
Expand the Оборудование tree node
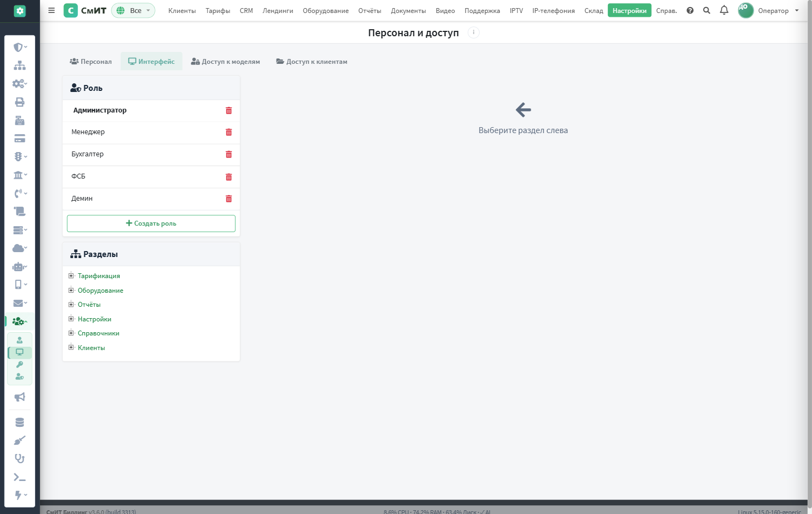click(71, 290)
